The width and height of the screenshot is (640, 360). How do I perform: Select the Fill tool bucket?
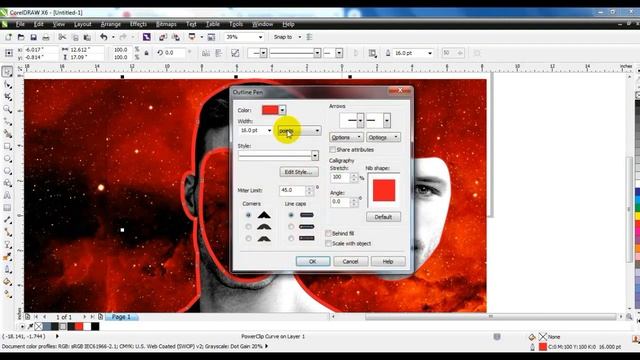[x=7, y=282]
